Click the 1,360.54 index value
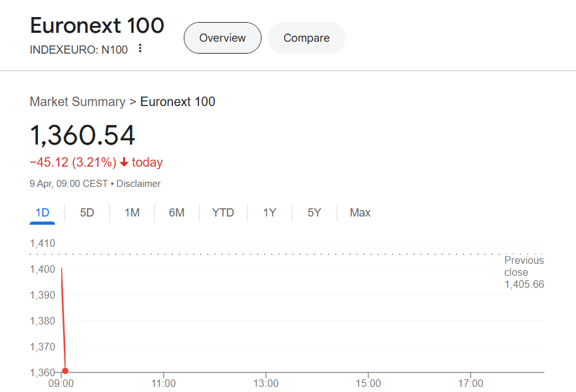The image size is (576, 392). coord(82,135)
